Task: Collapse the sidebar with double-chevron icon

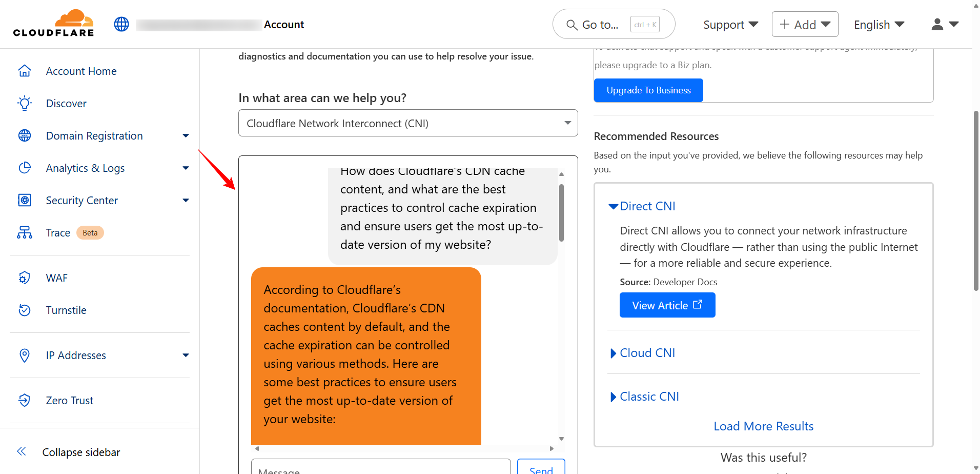Action: pos(22,451)
